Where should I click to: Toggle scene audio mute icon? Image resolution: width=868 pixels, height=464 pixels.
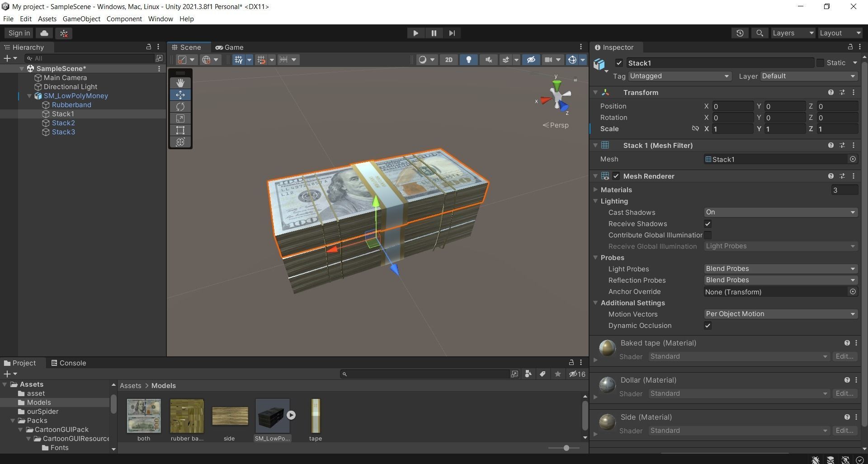pyautogui.click(x=488, y=60)
